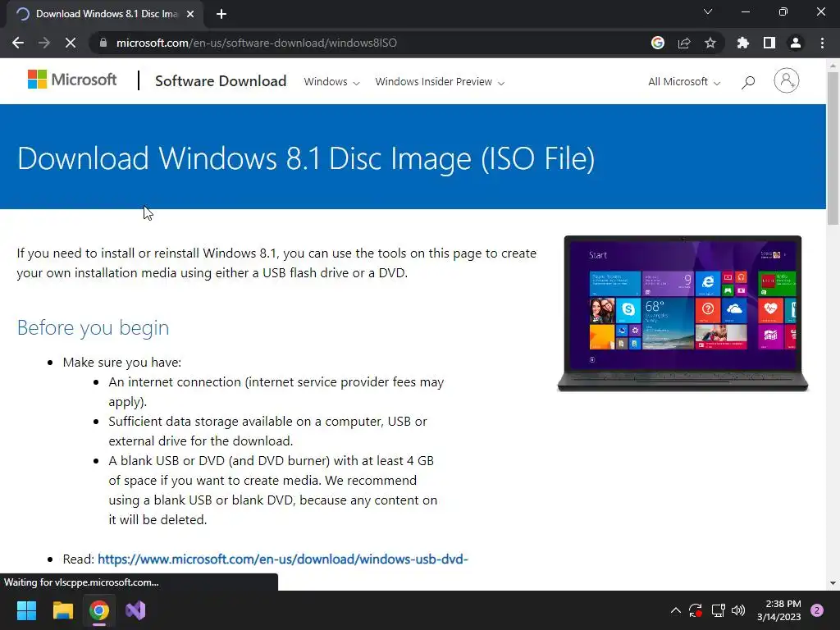Go back to the previous page

click(x=18, y=43)
